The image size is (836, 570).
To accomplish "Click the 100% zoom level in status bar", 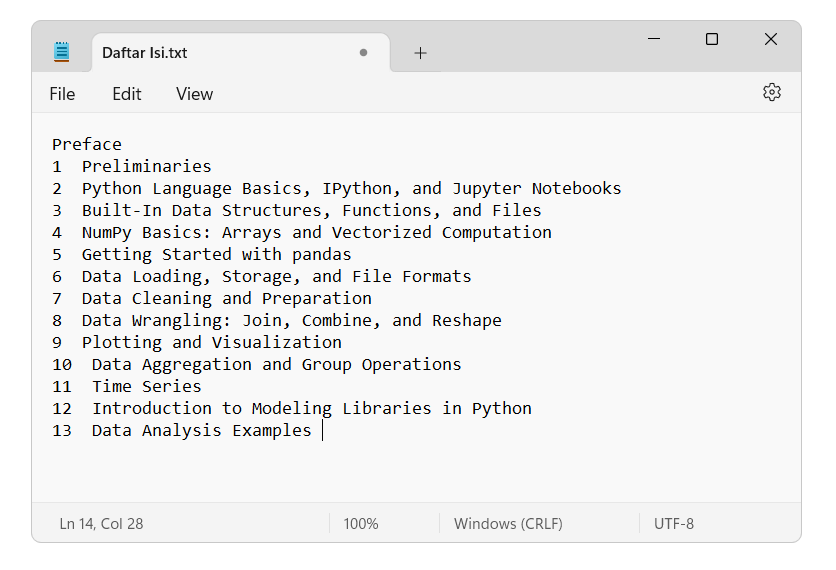I will coord(361,524).
